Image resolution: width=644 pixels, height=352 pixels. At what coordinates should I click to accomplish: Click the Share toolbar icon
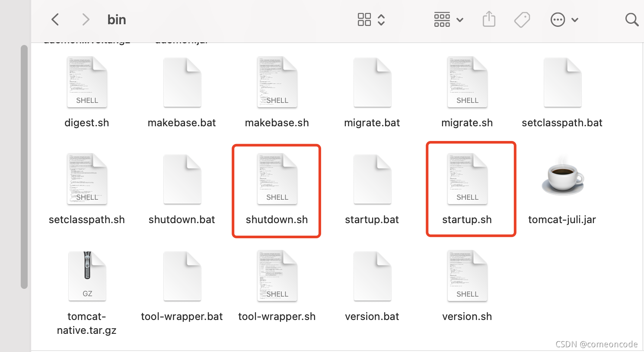489,19
